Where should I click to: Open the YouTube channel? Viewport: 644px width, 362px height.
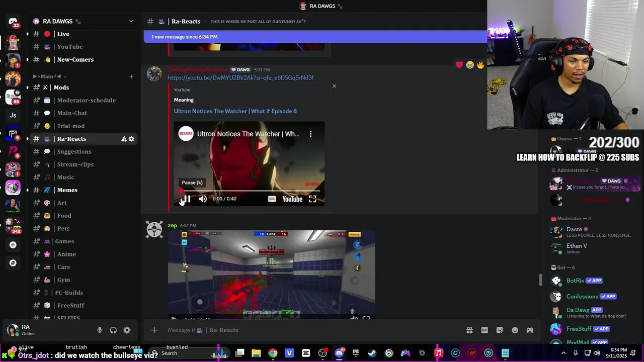coord(84,47)
